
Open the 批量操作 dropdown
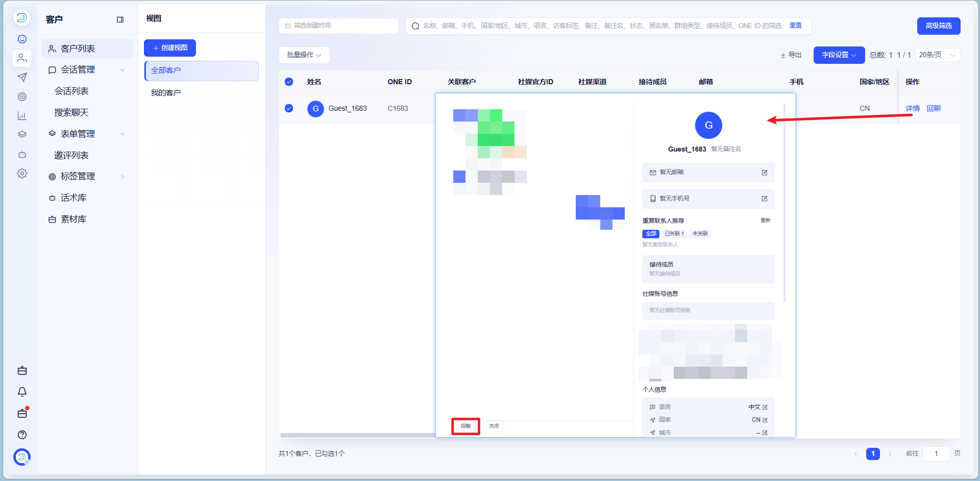coord(304,55)
